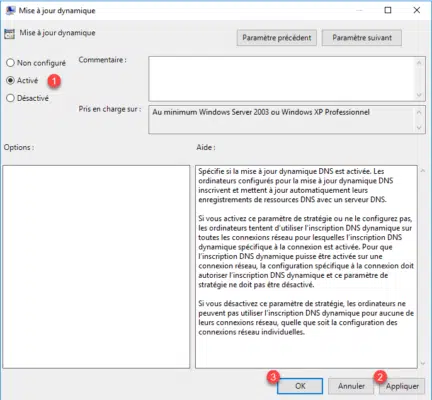Click down arrow of Aide text scrollbar
432x400 pixels.
coord(423,363)
